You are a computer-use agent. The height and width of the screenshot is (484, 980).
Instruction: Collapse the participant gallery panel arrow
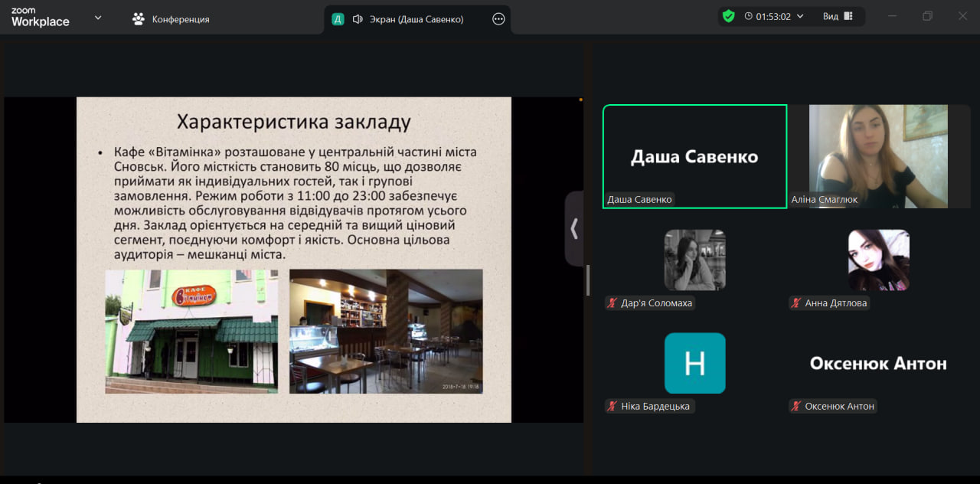coord(574,228)
